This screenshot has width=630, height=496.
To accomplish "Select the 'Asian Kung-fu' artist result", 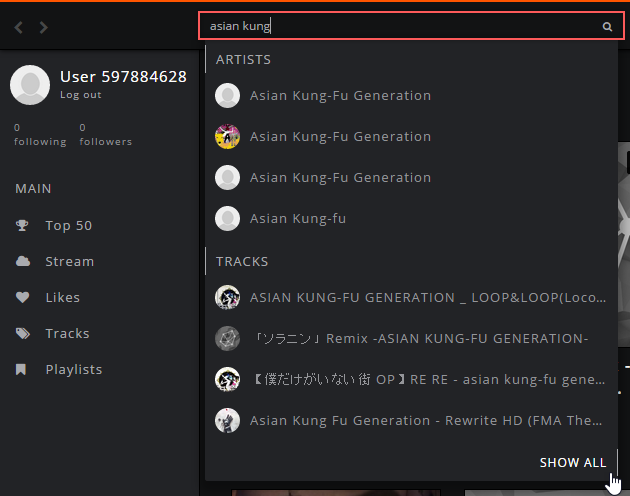I will click(298, 219).
